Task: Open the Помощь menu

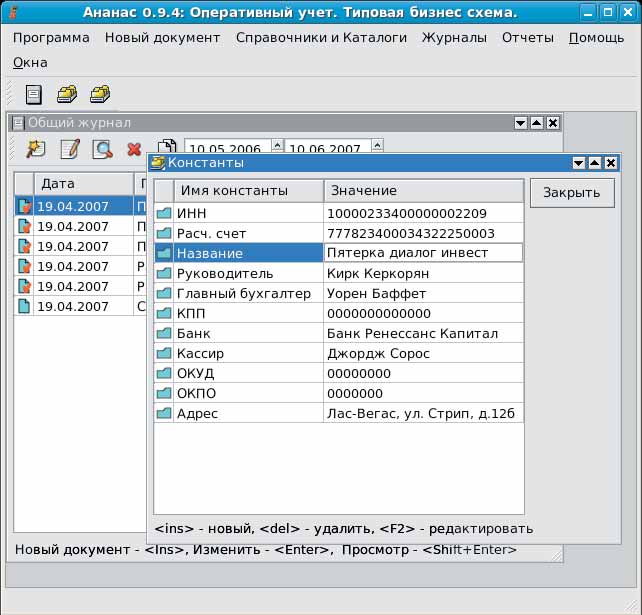Action: (x=597, y=38)
